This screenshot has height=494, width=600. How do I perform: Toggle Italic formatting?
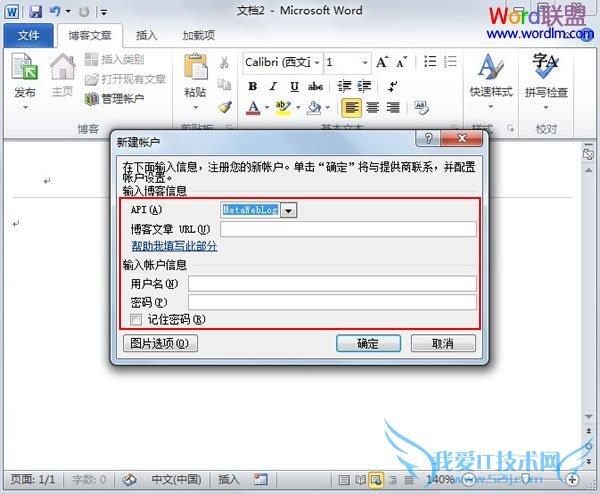(x=273, y=86)
